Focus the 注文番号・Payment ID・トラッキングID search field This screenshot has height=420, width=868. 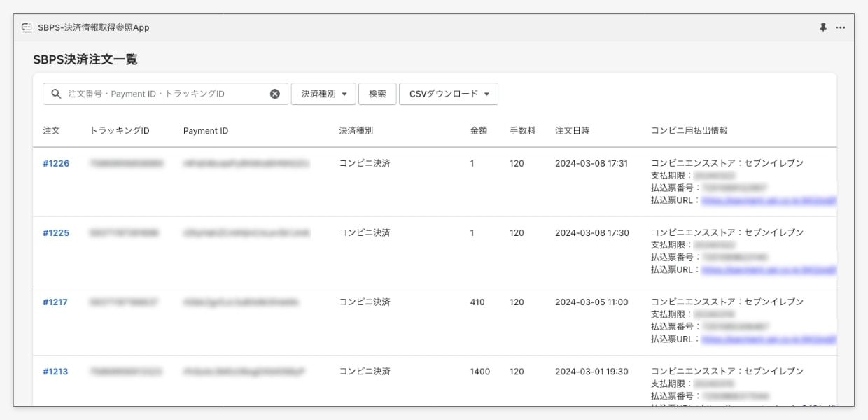tap(166, 94)
